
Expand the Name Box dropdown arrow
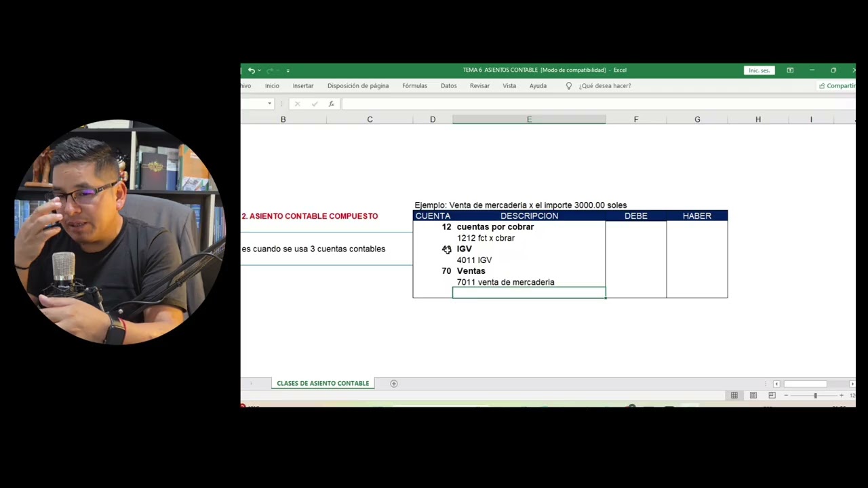tap(269, 104)
